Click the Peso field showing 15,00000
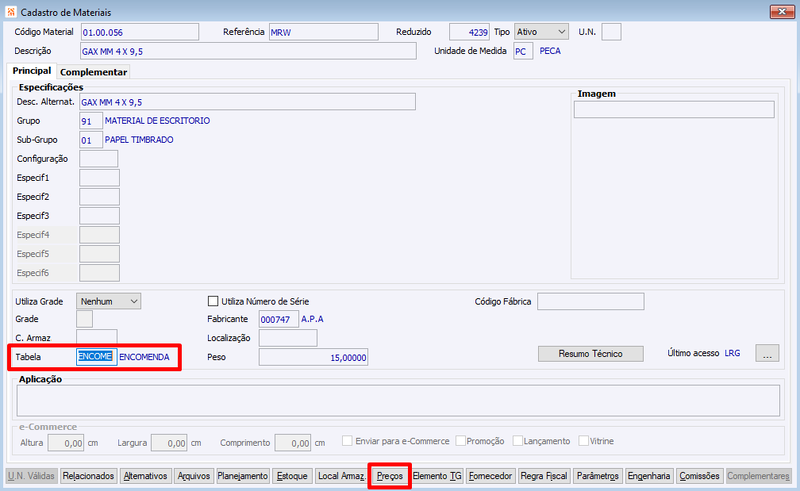The width and height of the screenshot is (800, 491). 313,357
